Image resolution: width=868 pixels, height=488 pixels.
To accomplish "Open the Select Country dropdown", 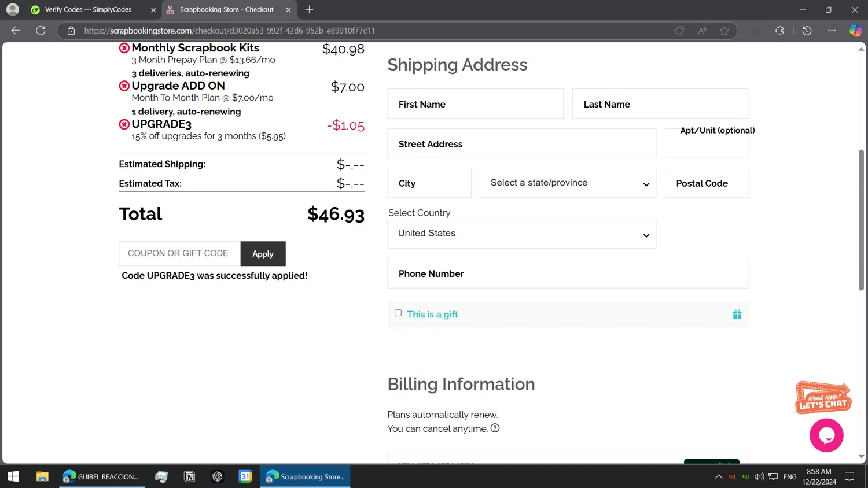I will point(521,234).
